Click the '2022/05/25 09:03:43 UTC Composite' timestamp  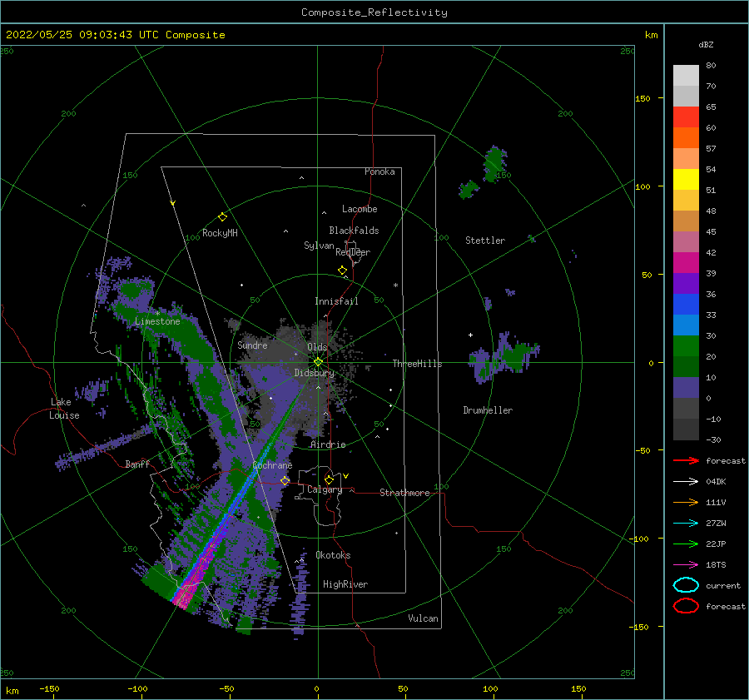pos(115,35)
